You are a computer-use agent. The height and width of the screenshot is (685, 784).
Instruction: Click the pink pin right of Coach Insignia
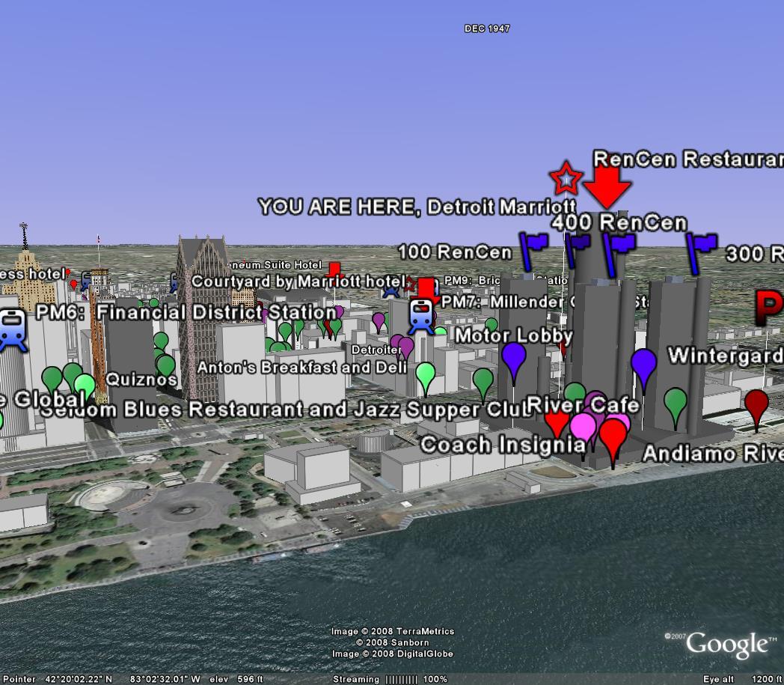click(x=583, y=428)
